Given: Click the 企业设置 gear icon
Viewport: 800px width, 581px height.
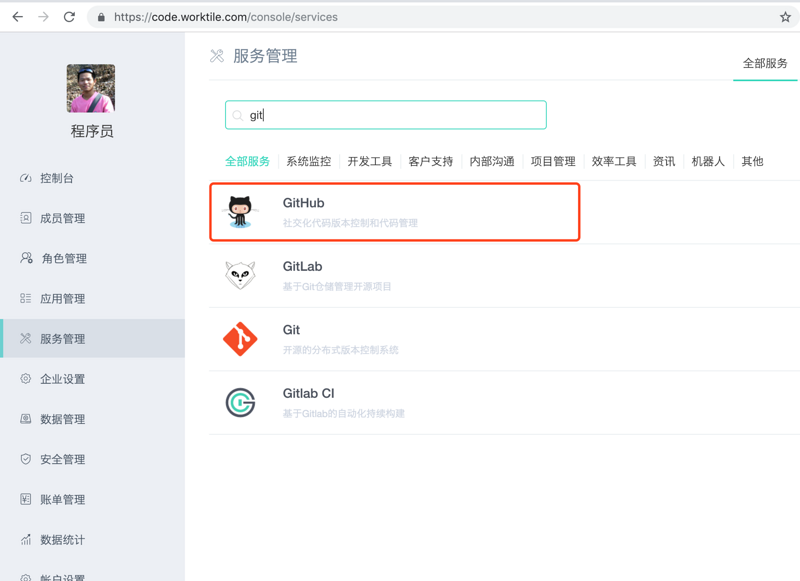Looking at the screenshot, I should coord(26,378).
